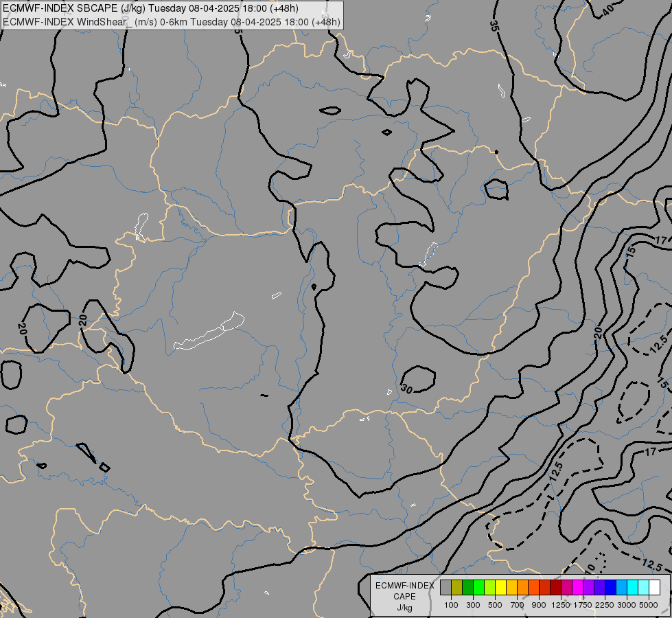This screenshot has height=618, width=672.
Task: Click the 300 value on the legend
Action: tap(473, 605)
